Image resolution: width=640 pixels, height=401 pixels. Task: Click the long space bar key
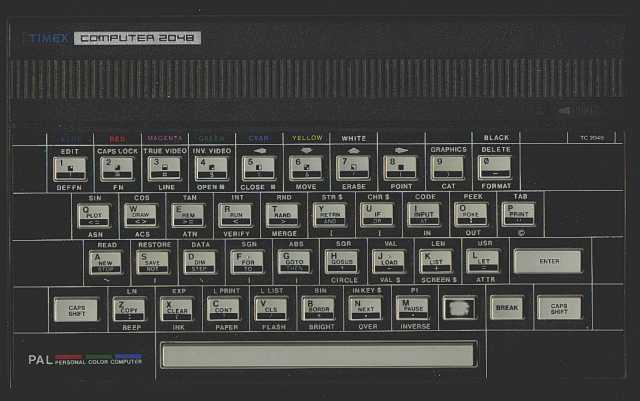(x=318, y=355)
